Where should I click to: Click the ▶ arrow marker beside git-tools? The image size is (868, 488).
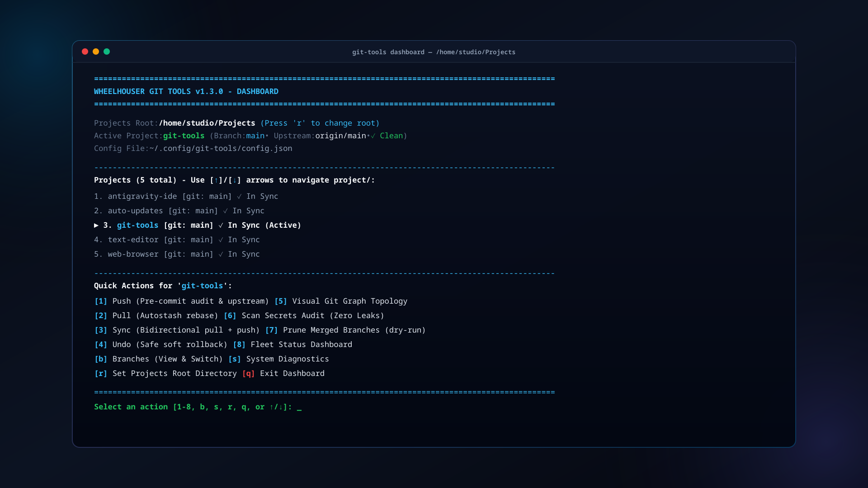point(96,225)
